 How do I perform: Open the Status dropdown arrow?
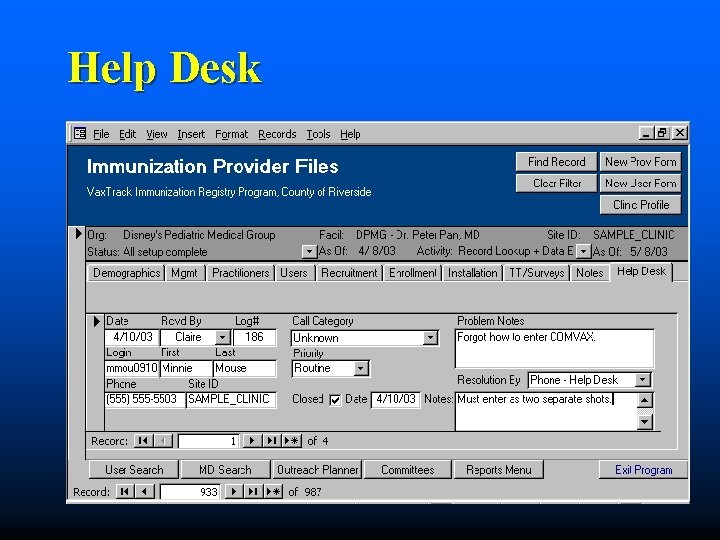tap(309, 252)
